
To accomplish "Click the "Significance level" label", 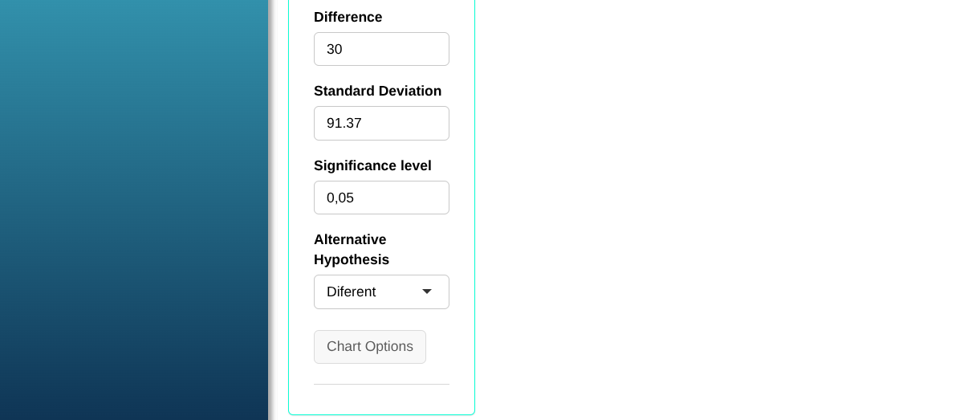I will (372, 165).
